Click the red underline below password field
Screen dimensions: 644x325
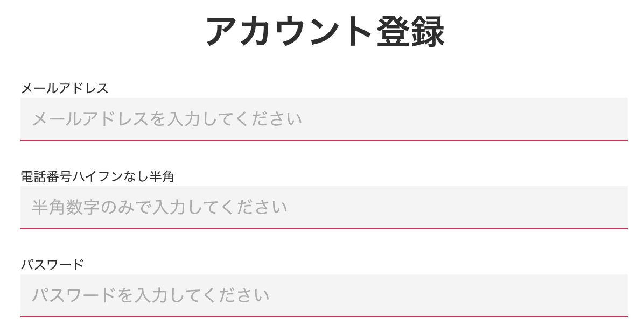pos(324,317)
